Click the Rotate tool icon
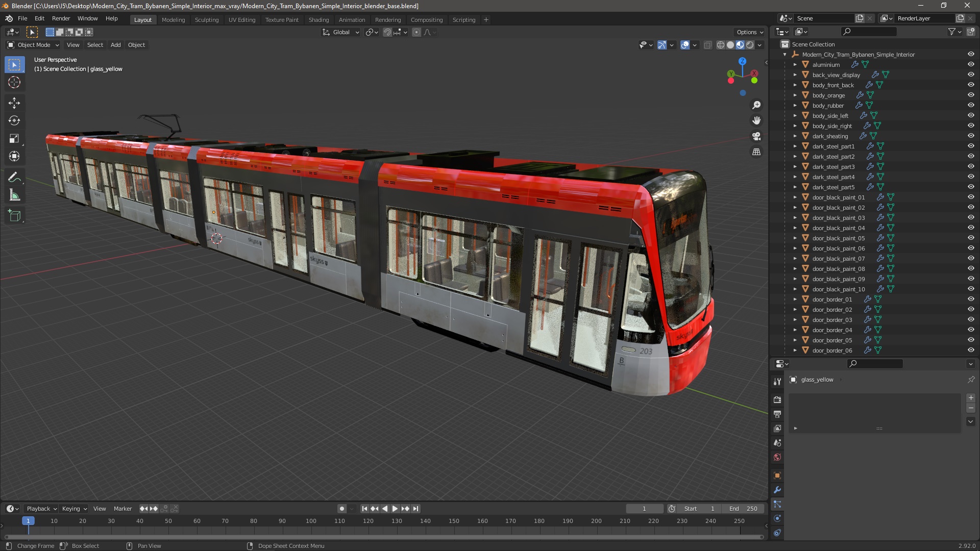Viewport: 980px width, 551px height. (15, 120)
